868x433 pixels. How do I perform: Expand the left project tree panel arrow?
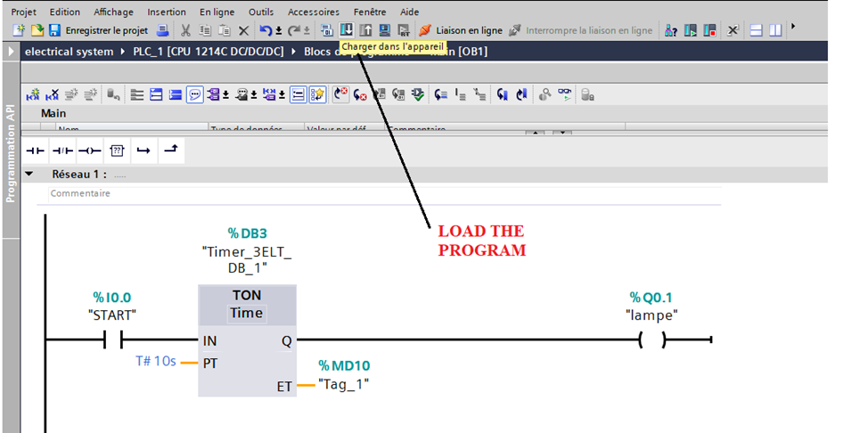pos(11,52)
